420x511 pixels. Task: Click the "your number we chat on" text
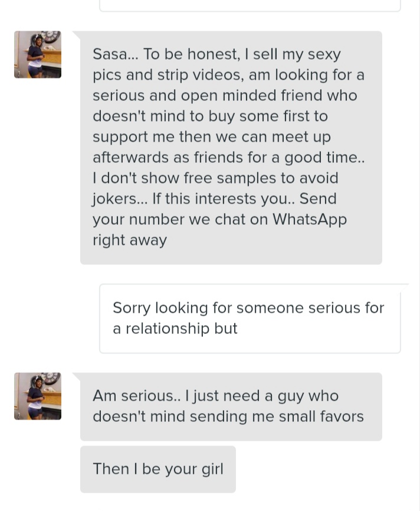click(181, 220)
